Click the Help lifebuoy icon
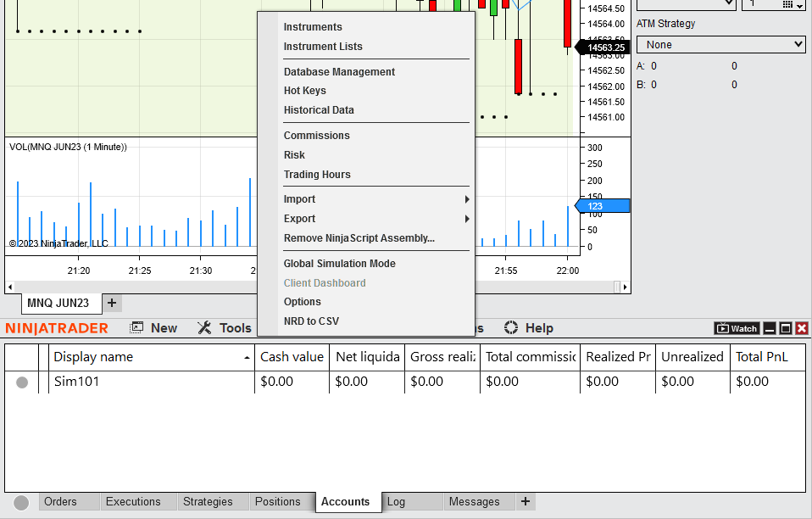This screenshot has height=519, width=812. pyautogui.click(x=510, y=327)
